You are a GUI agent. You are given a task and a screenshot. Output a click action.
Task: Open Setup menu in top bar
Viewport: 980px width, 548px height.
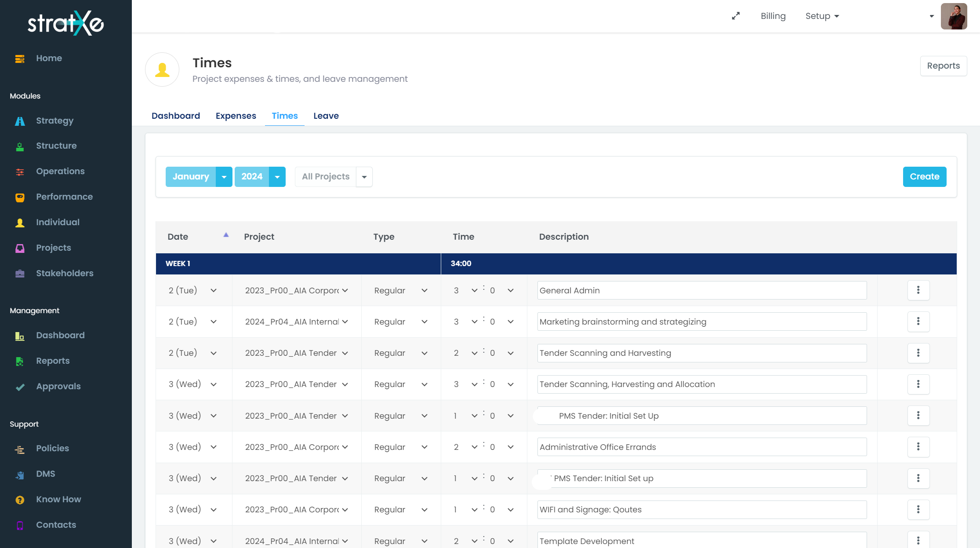click(x=822, y=16)
